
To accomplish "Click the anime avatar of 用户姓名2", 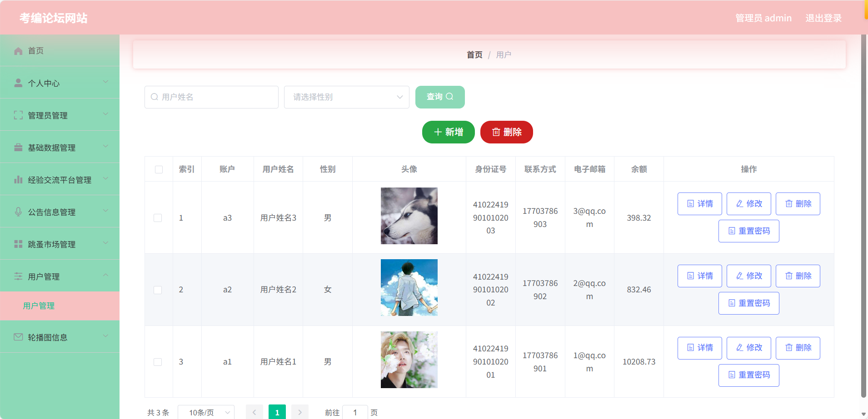I will 409,288.
